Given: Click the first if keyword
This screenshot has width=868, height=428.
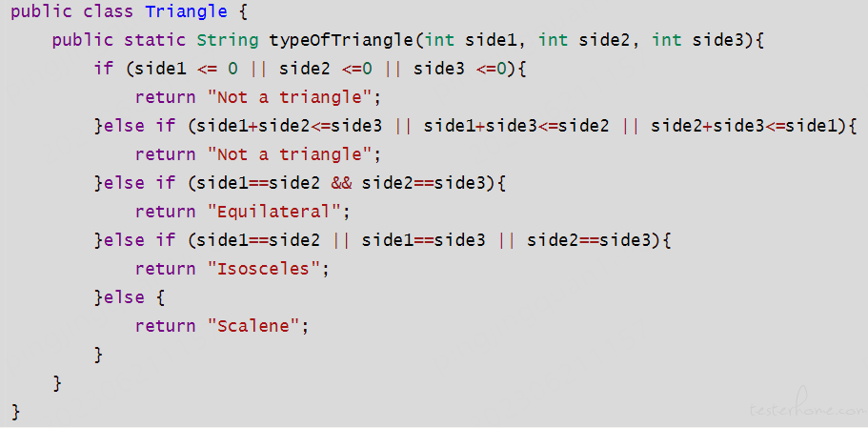Looking at the screenshot, I should [x=104, y=69].
